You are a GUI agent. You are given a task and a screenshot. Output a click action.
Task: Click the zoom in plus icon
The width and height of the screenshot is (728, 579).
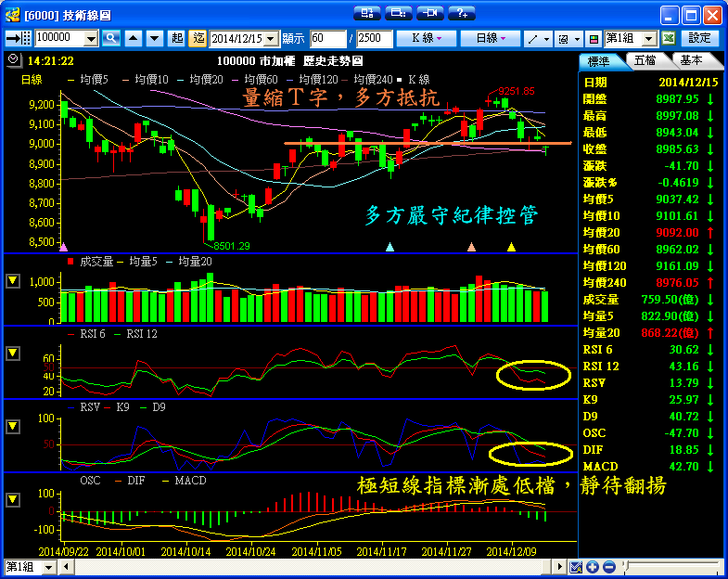coord(592,567)
